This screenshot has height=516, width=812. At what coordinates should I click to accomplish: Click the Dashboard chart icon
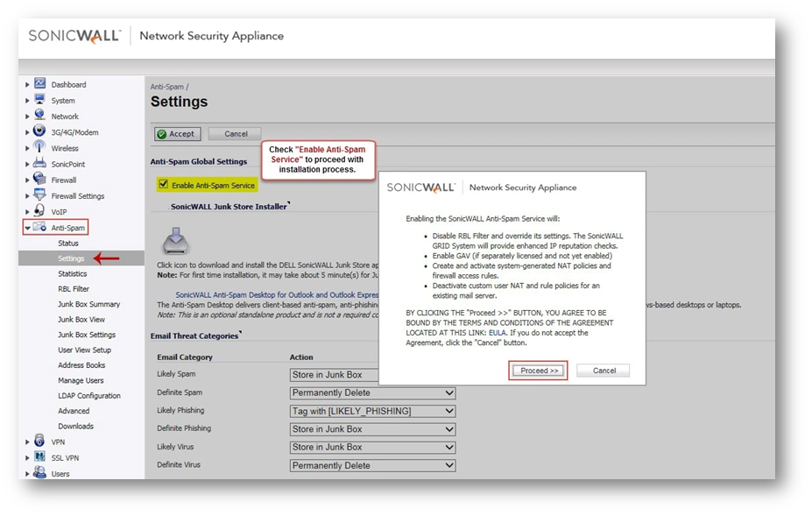coord(40,83)
